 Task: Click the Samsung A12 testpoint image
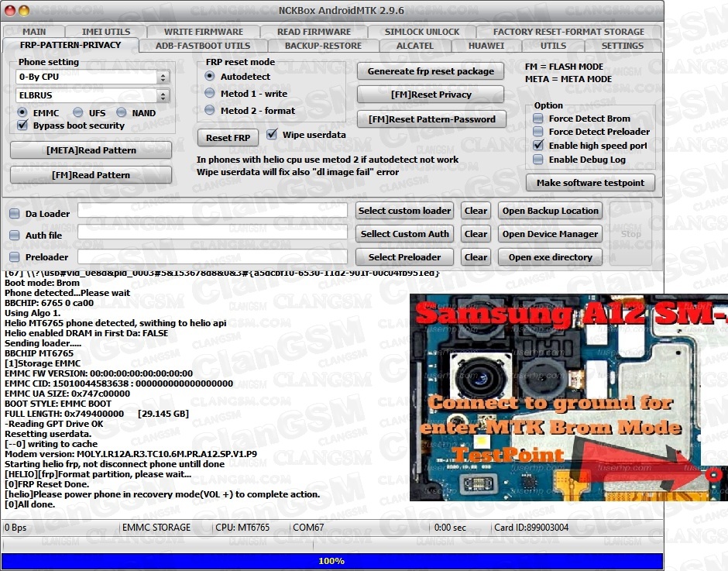point(568,397)
